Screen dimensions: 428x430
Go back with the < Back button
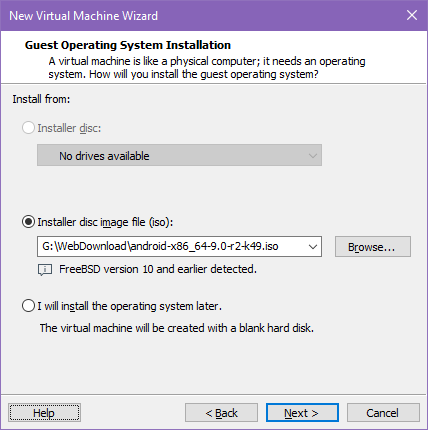pyautogui.click(x=221, y=413)
